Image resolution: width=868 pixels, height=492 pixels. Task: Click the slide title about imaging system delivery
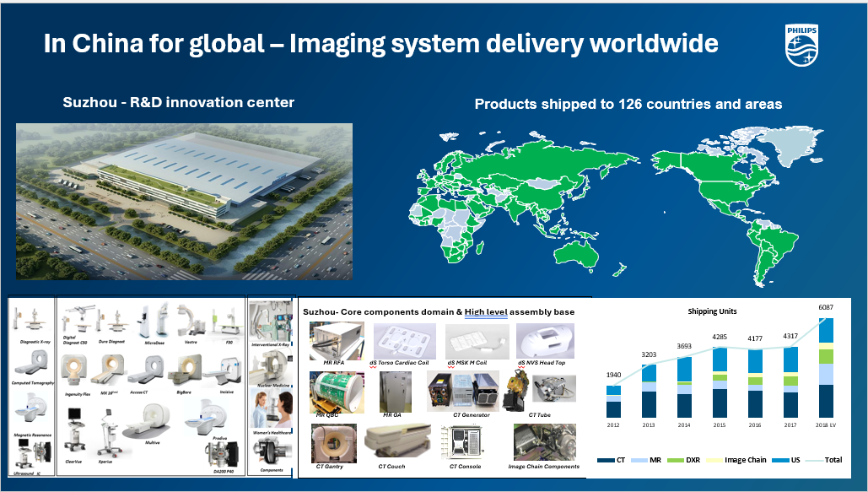click(x=380, y=44)
